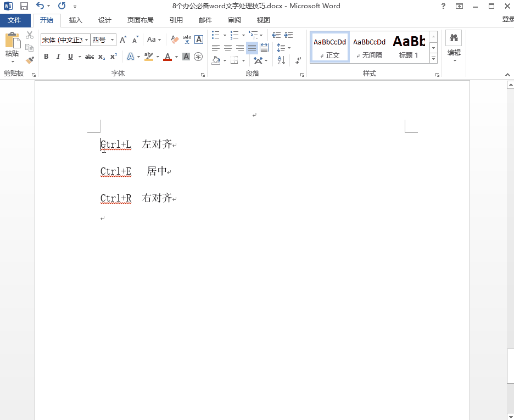
Task: Toggle Italic formatting
Action: click(58, 57)
